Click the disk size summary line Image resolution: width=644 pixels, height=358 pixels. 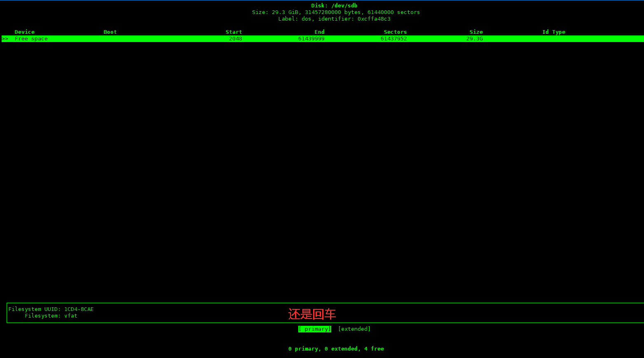(x=336, y=12)
